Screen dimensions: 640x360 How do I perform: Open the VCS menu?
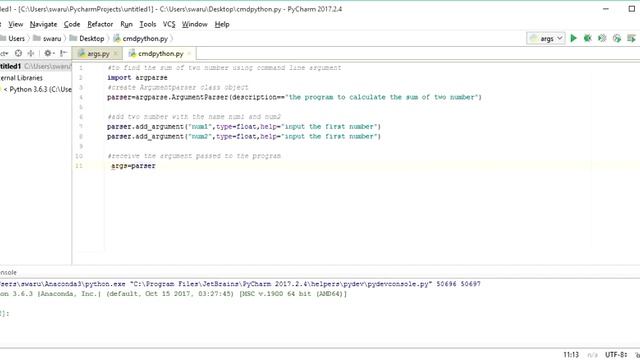[x=169, y=24]
